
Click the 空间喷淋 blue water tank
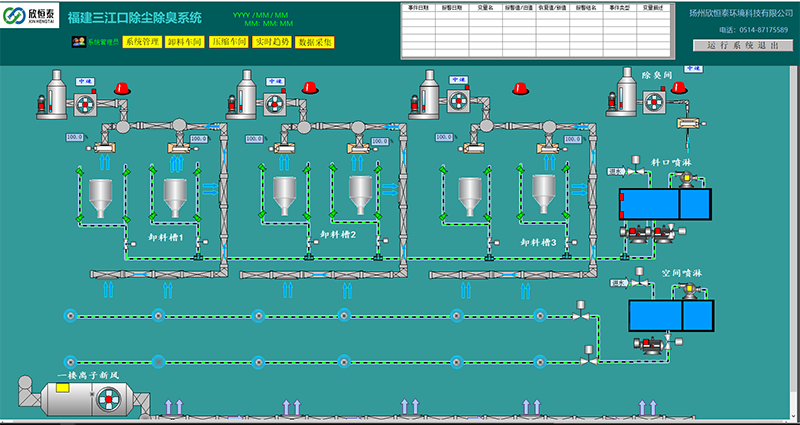click(x=671, y=315)
